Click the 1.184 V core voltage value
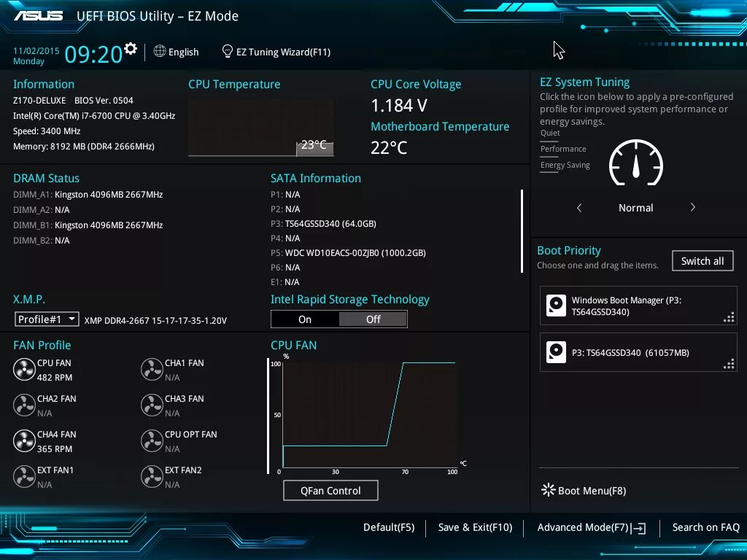 399,105
